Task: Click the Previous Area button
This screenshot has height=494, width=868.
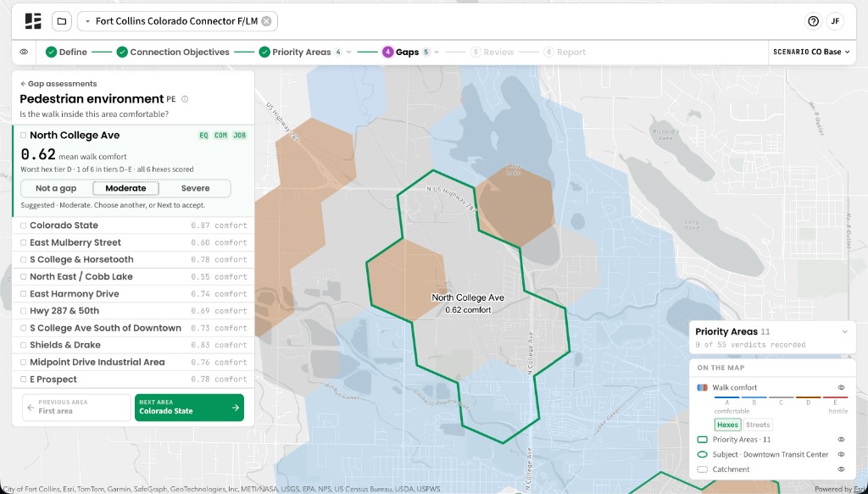Action: pyautogui.click(x=76, y=408)
